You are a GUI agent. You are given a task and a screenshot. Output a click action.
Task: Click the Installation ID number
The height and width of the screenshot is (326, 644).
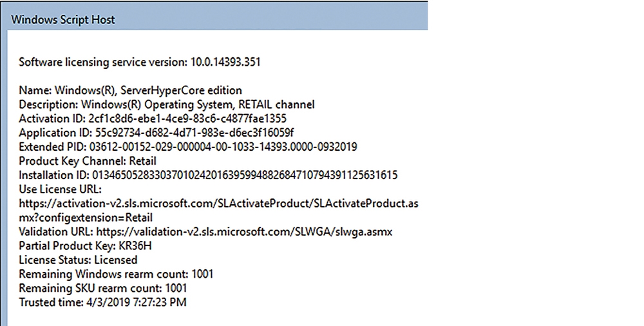click(x=245, y=175)
